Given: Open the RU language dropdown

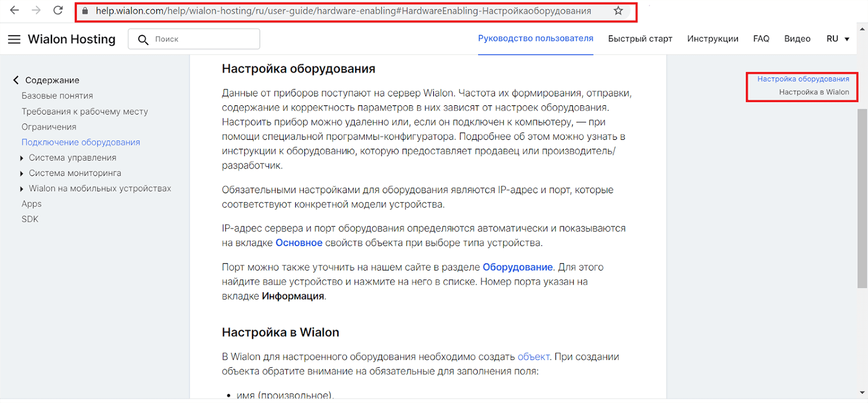Looking at the screenshot, I should click(838, 39).
